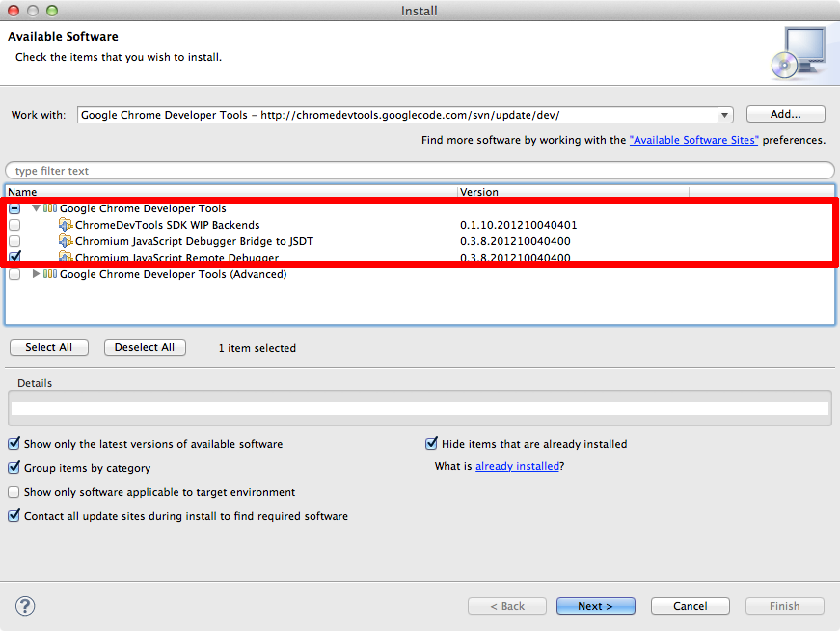The width and height of the screenshot is (840, 631).
Task: Click the macOS yellow minimize window button
Action: [33, 11]
